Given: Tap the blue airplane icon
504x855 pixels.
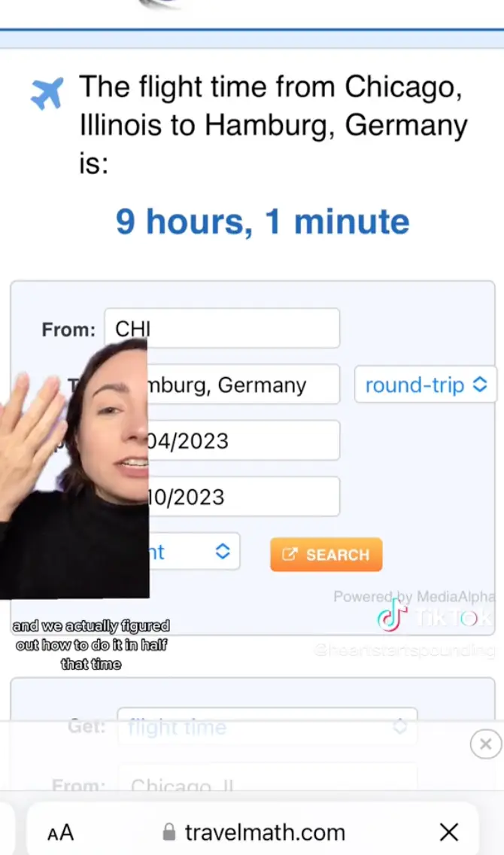Looking at the screenshot, I should 47,93.
